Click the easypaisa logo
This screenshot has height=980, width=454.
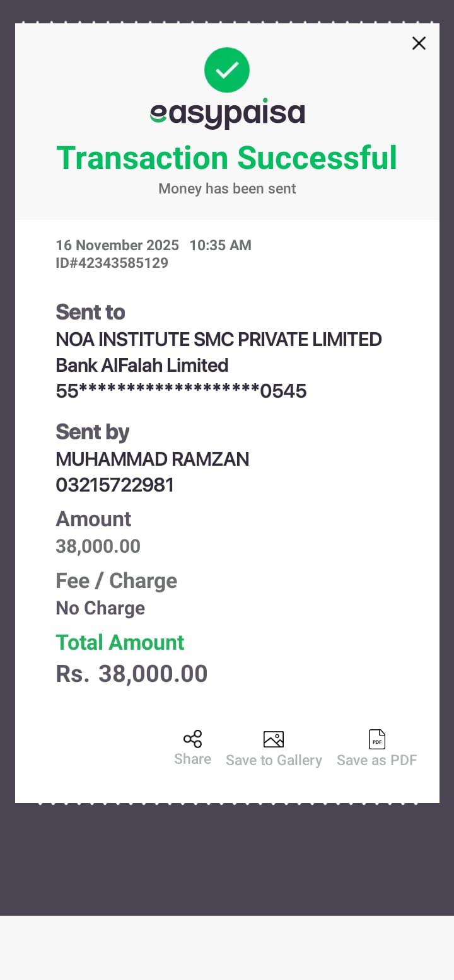(x=227, y=114)
